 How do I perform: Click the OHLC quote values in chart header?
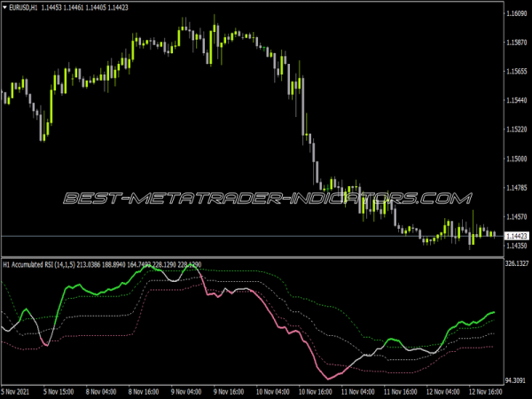point(85,7)
